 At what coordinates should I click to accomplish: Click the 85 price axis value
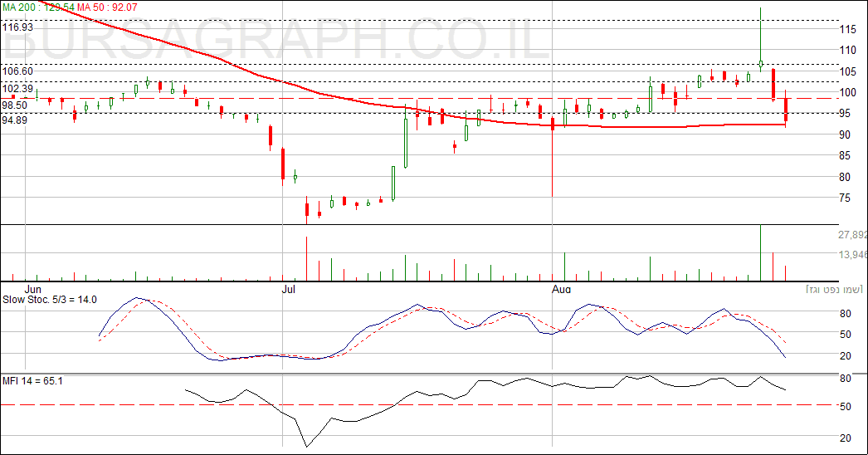click(845, 156)
